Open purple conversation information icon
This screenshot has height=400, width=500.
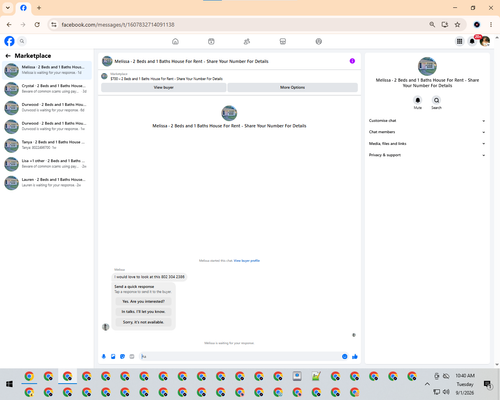[352, 61]
